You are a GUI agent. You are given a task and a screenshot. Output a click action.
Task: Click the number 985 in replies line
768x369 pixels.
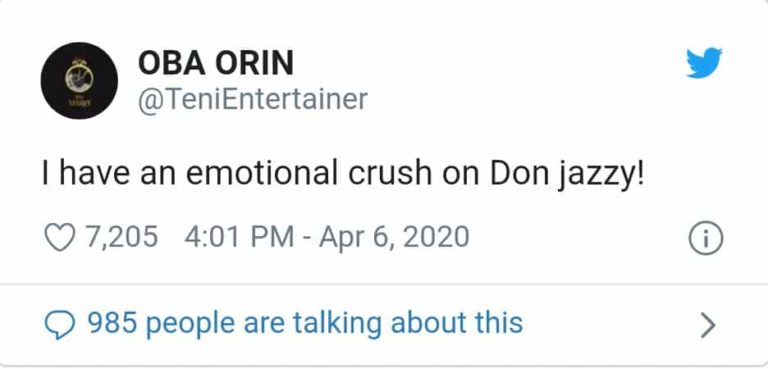tap(112, 323)
